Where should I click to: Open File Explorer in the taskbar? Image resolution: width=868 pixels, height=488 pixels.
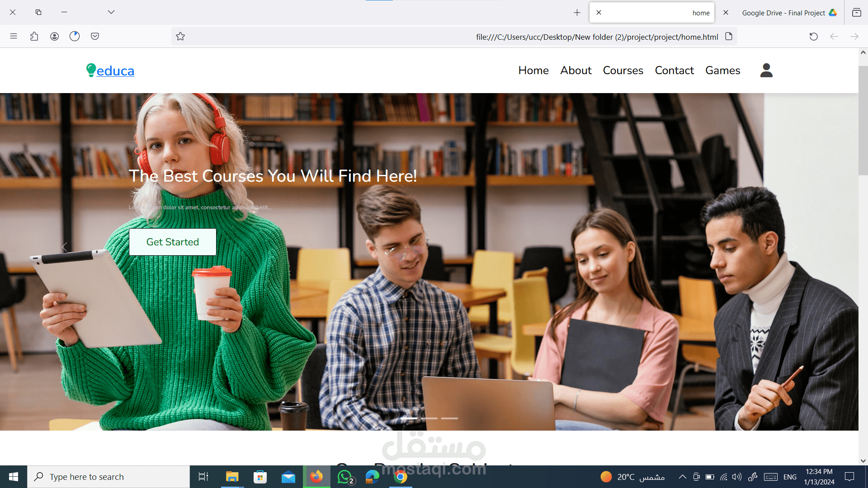click(232, 477)
